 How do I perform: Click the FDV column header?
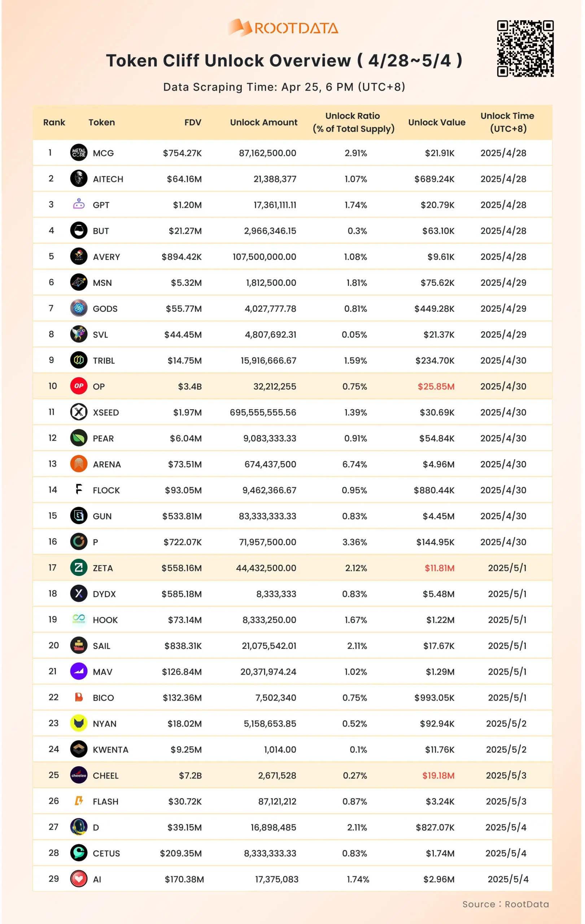[x=193, y=122]
